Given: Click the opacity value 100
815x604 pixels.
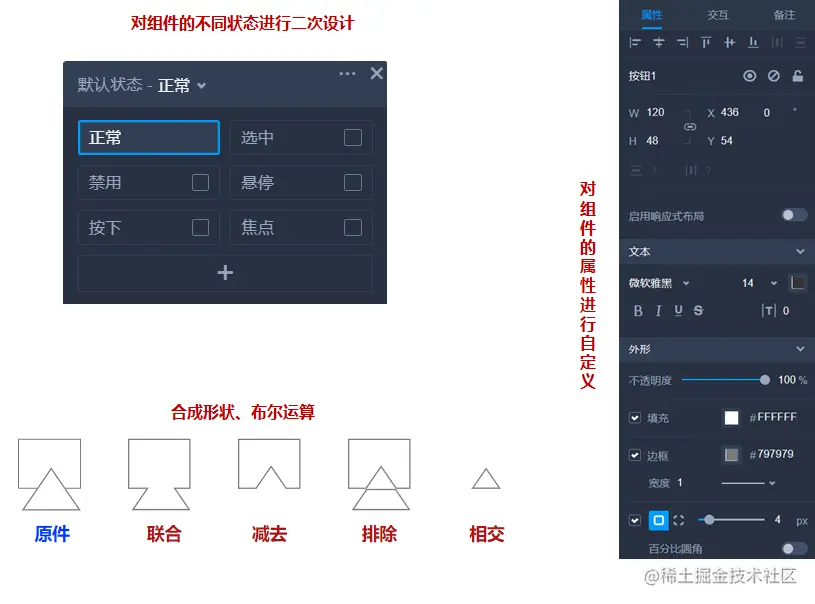Looking at the screenshot, I should (786, 380).
